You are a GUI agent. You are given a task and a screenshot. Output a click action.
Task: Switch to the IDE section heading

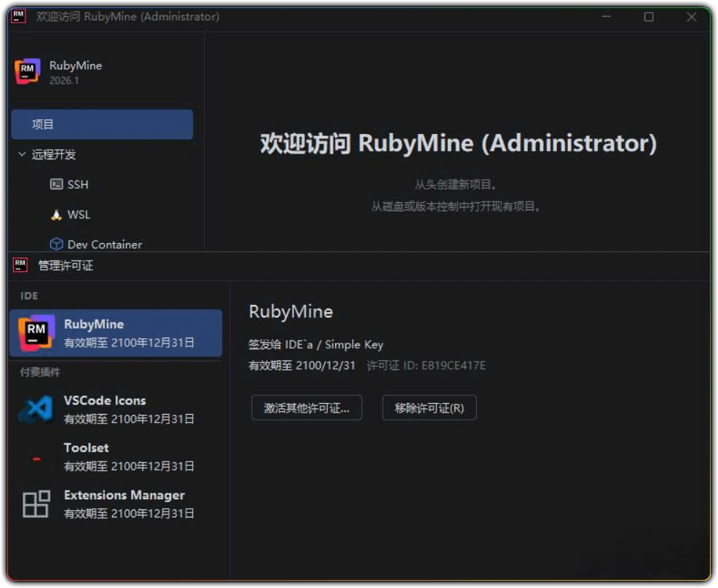[28, 295]
